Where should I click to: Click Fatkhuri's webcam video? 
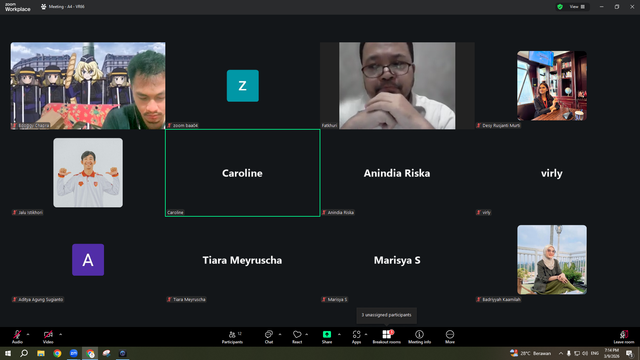(397, 86)
